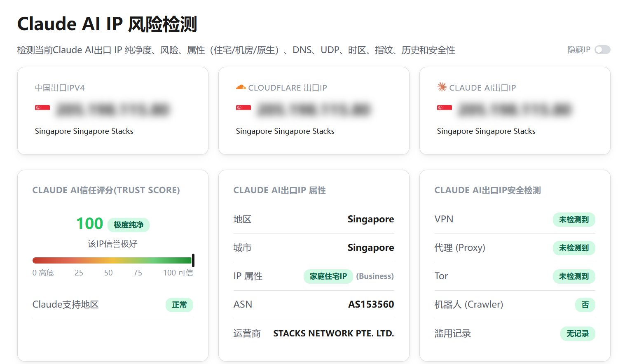Click the 滥用记录 row label
618x364 pixels.
click(x=453, y=334)
